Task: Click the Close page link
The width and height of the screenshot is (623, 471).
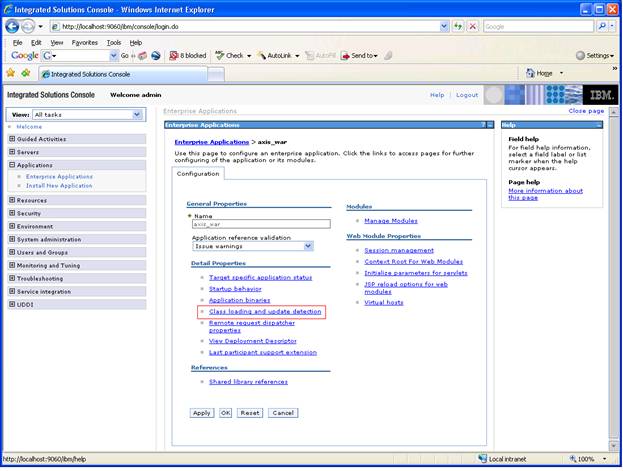Action: tap(586, 111)
